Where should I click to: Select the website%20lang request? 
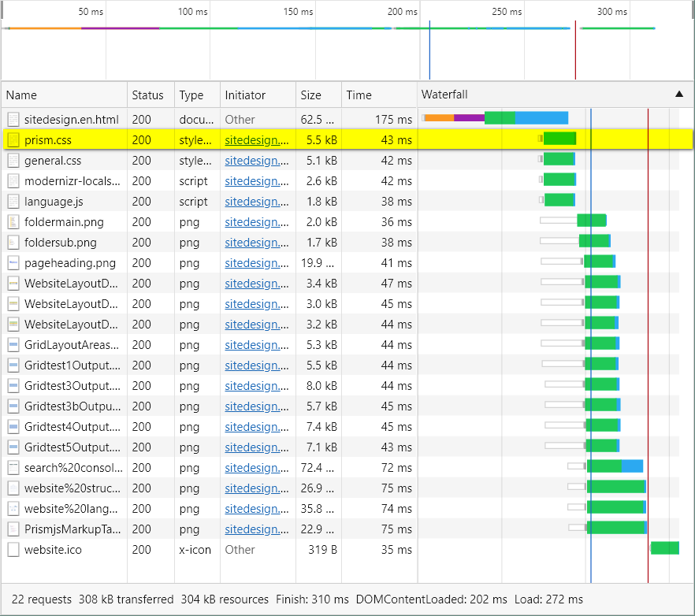tap(71, 509)
